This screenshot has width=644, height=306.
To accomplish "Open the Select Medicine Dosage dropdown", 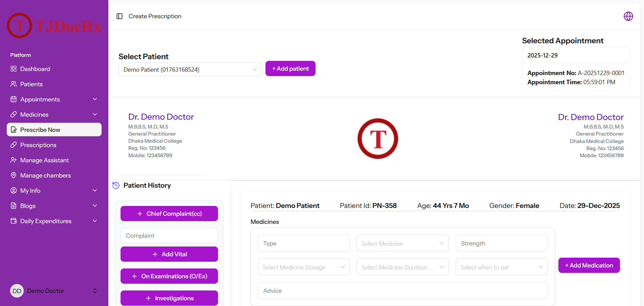I will (304, 267).
